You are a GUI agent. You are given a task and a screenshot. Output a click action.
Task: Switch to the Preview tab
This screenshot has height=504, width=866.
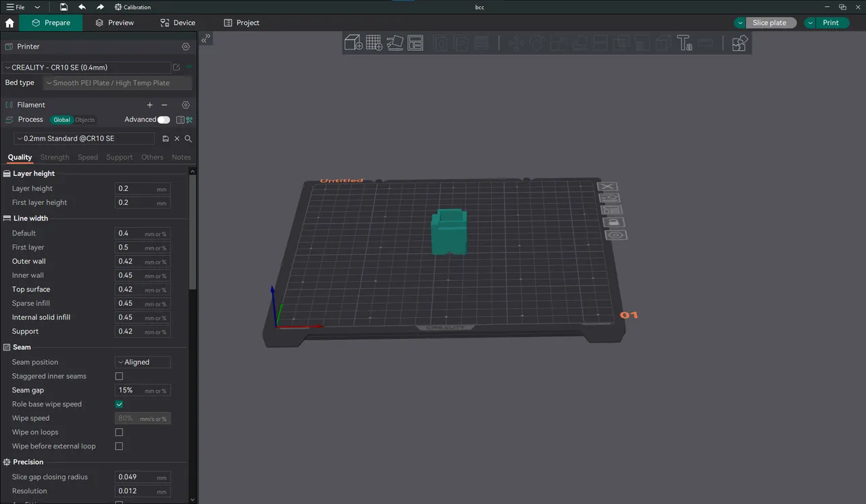click(x=114, y=22)
